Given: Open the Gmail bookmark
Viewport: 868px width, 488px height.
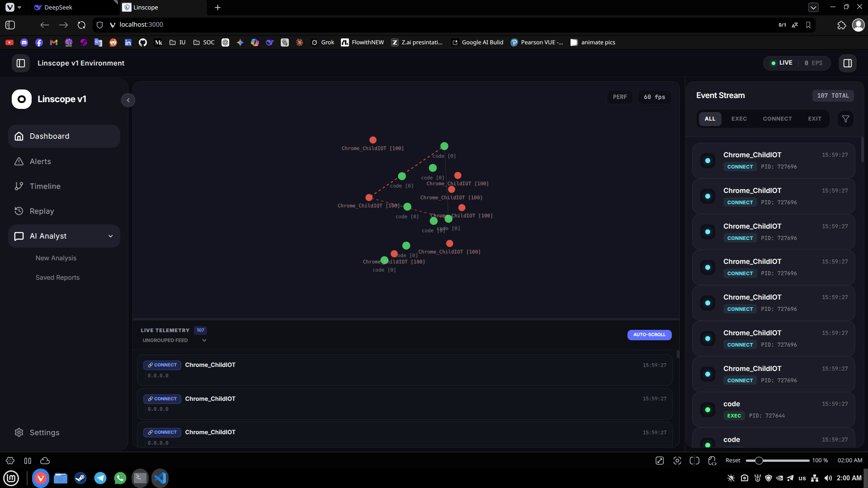Looking at the screenshot, I should coord(54,42).
